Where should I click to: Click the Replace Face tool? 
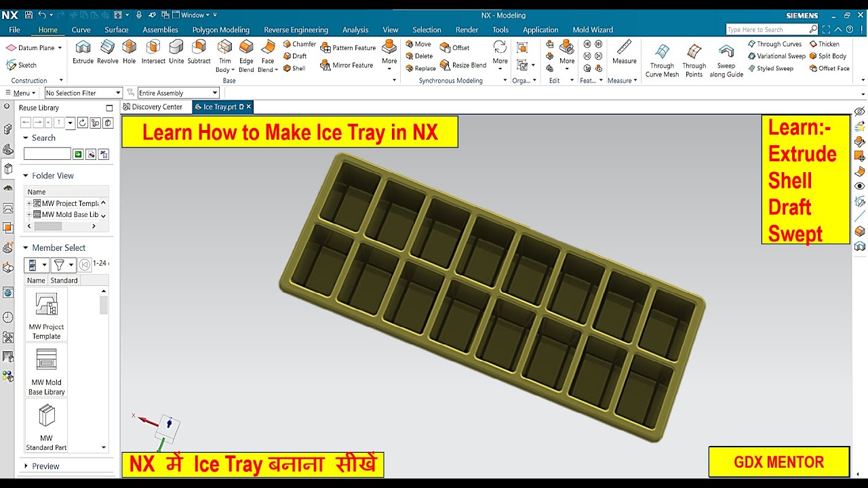[420, 68]
